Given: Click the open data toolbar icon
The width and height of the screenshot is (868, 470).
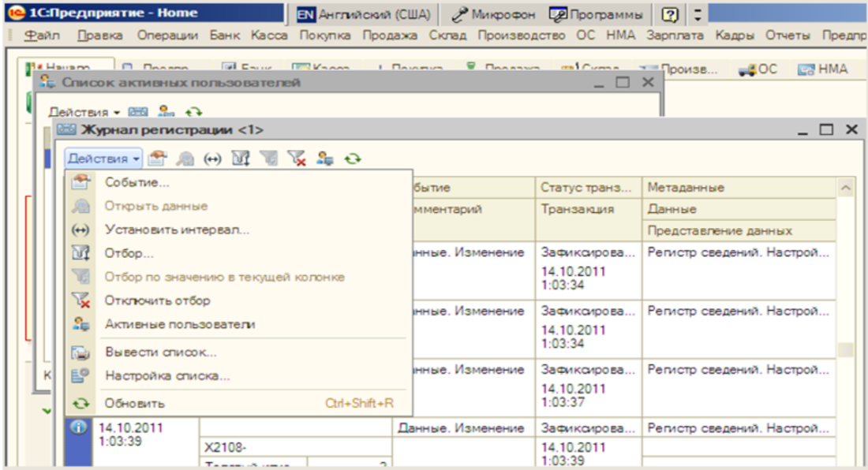Looking at the screenshot, I should pos(185,159).
